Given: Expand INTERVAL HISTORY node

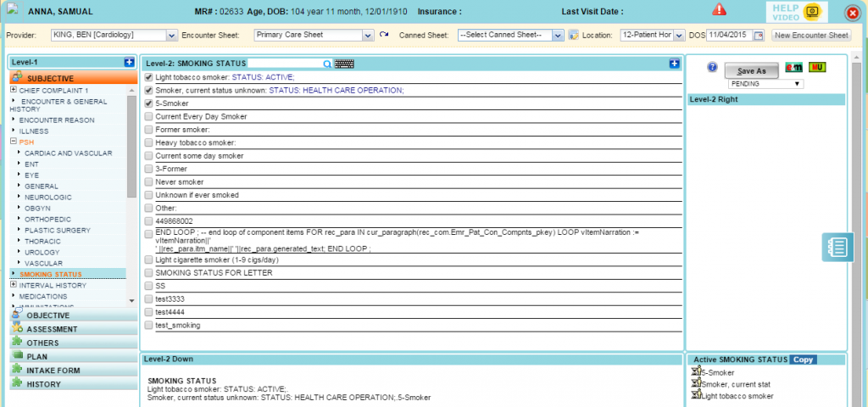Looking at the screenshot, I should coord(14,285).
